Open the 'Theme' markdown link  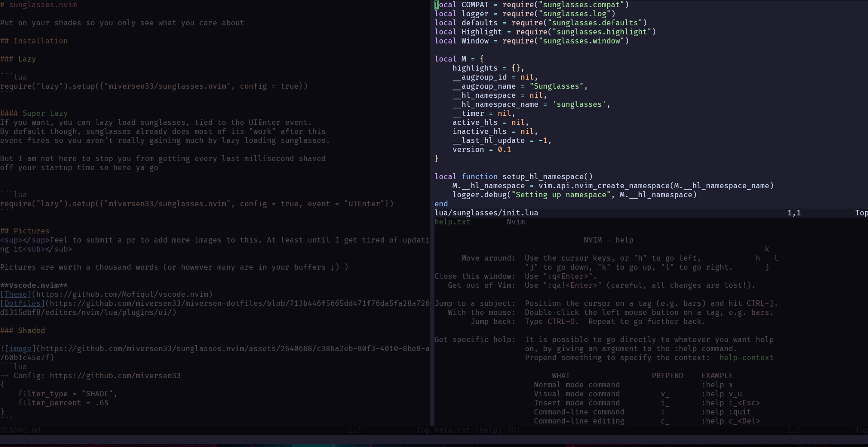pyautogui.click(x=16, y=294)
